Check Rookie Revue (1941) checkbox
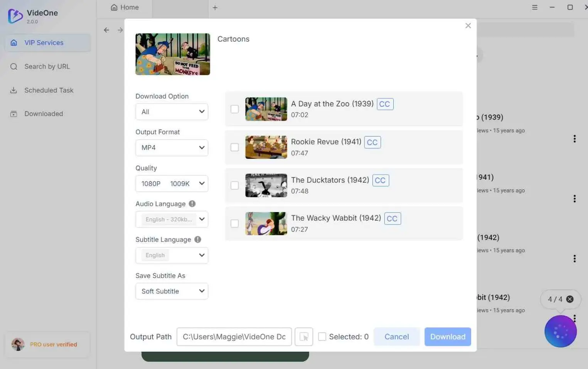This screenshot has width=588, height=369. point(234,147)
